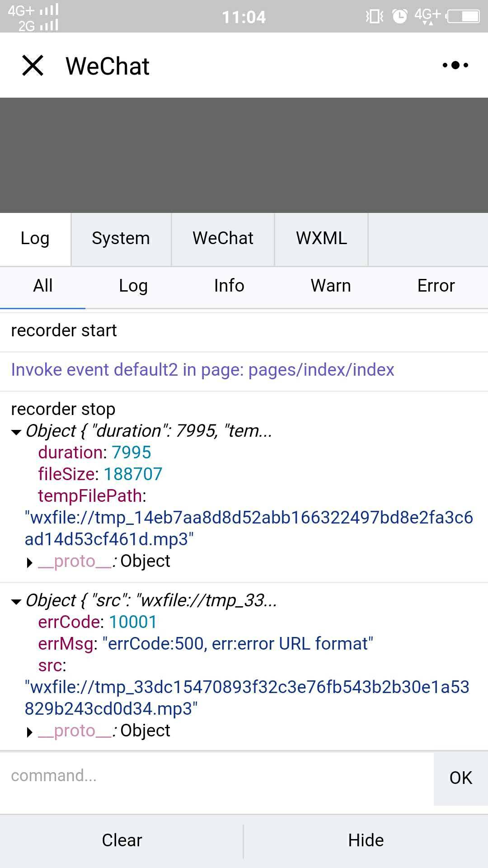
Task: Show only Error level messages
Action: [436, 286]
